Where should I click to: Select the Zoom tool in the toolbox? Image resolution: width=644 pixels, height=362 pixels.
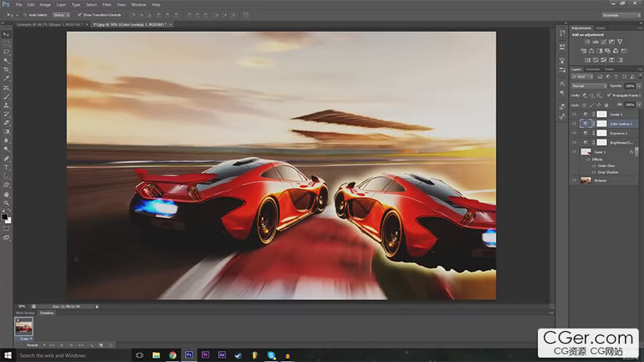pyautogui.click(x=6, y=203)
